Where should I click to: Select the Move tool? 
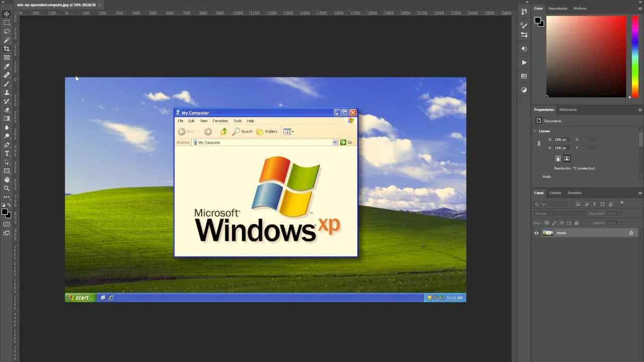click(x=7, y=14)
